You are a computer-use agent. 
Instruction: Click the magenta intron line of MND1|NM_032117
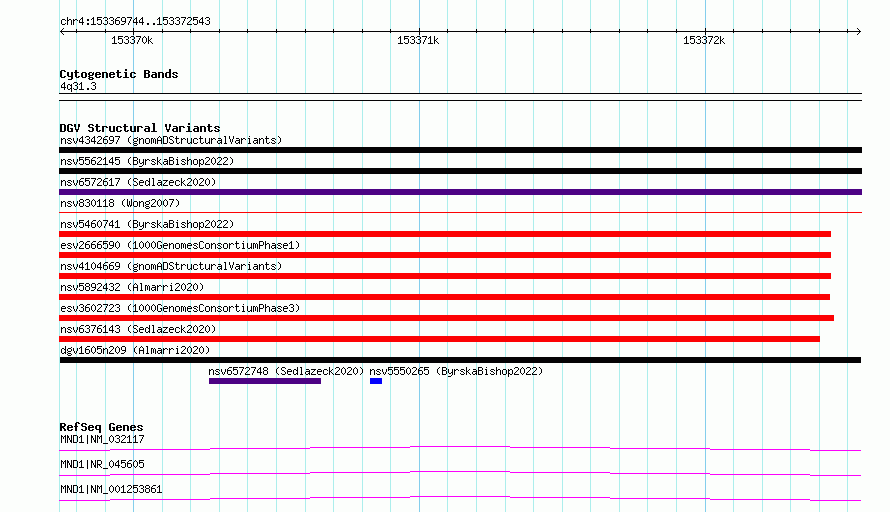460,448
